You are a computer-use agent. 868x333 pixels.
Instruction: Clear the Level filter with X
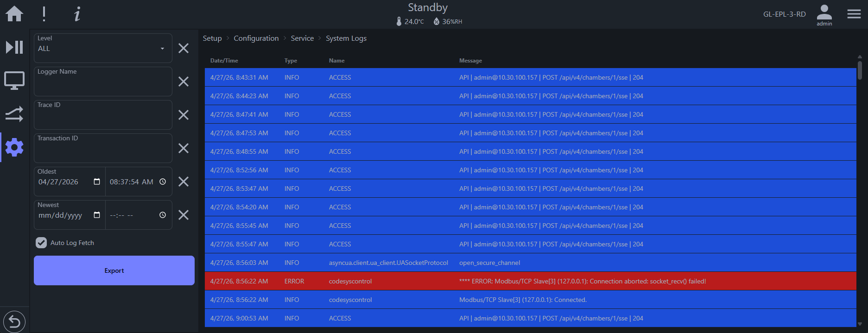(x=184, y=48)
